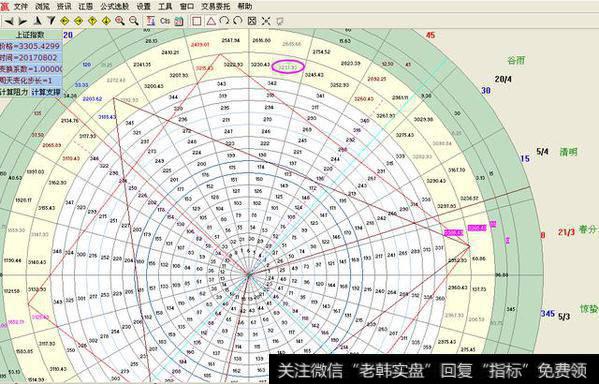The width and height of the screenshot is (599, 384).
Task: Click the red 21/3 date label
Action: (x=566, y=232)
